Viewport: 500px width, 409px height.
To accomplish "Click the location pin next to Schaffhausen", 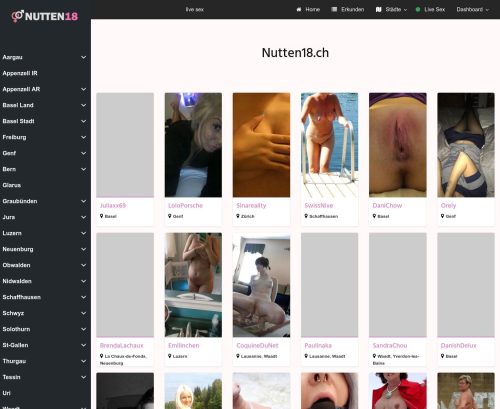I will [306, 216].
